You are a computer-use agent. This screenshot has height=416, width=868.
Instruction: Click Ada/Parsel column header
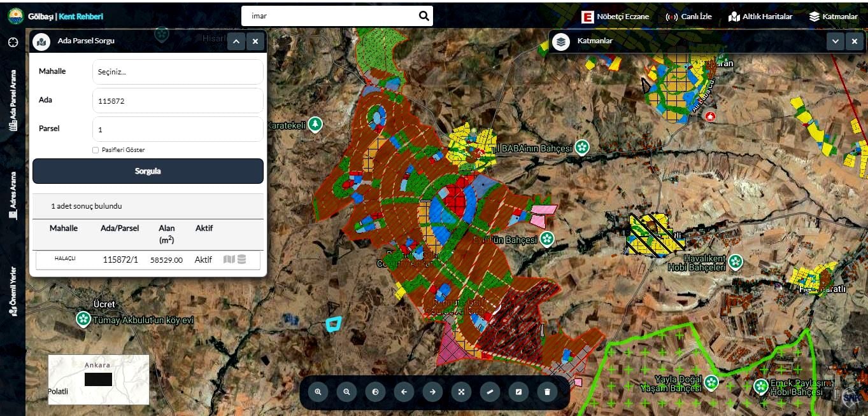[119, 228]
